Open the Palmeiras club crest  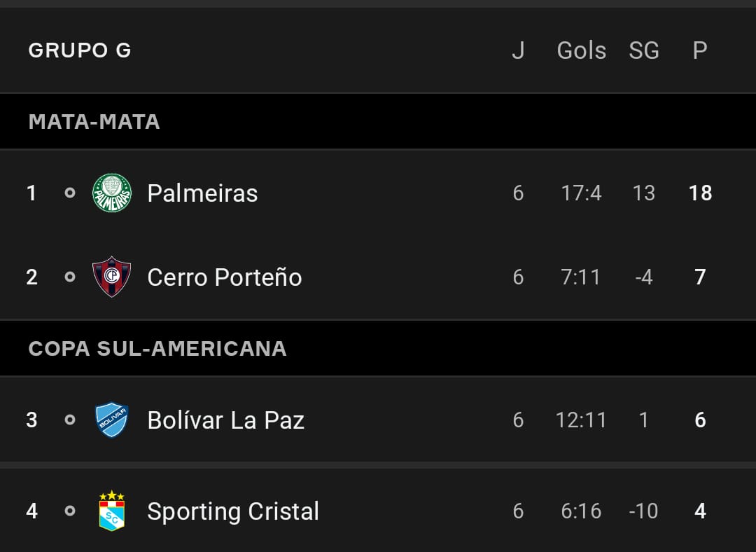tap(112, 193)
